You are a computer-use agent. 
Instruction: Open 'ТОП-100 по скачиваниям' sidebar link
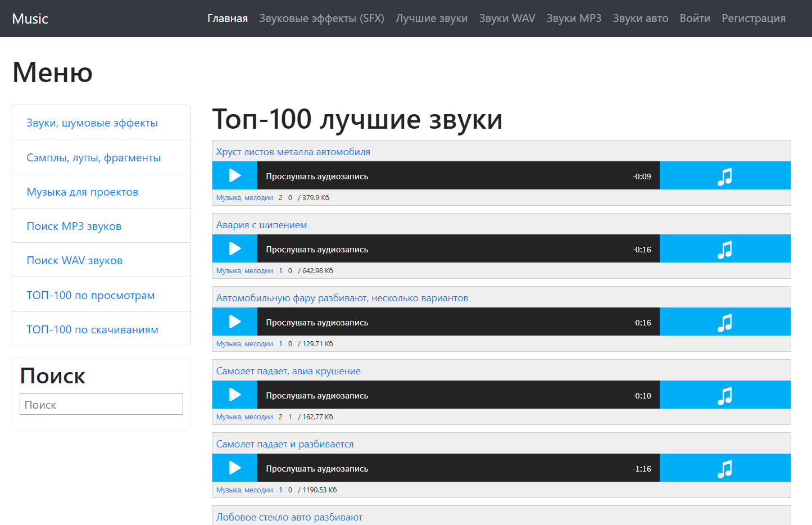pyautogui.click(x=92, y=330)
